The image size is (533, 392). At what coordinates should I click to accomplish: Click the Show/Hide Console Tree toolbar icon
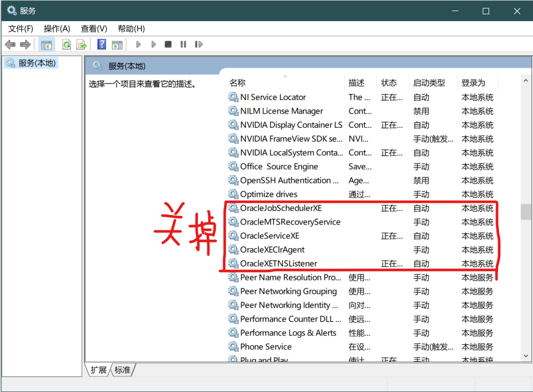click(x=47, y=44)
